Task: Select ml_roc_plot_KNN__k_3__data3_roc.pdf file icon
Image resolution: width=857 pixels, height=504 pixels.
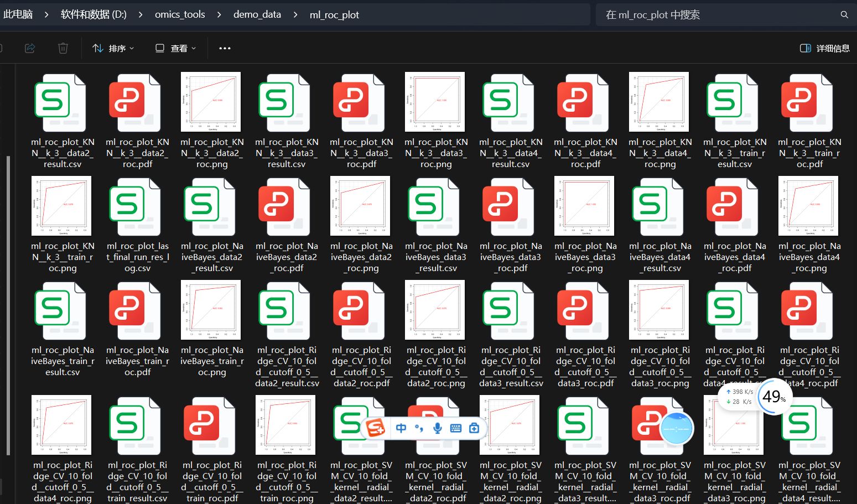Action: coord(360,103)
